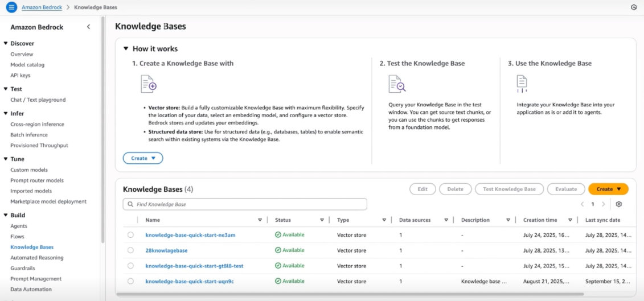This screenshot has height=301, width=644.
Task: Open Model catalog in the sidebar
Action: [27, 65]
